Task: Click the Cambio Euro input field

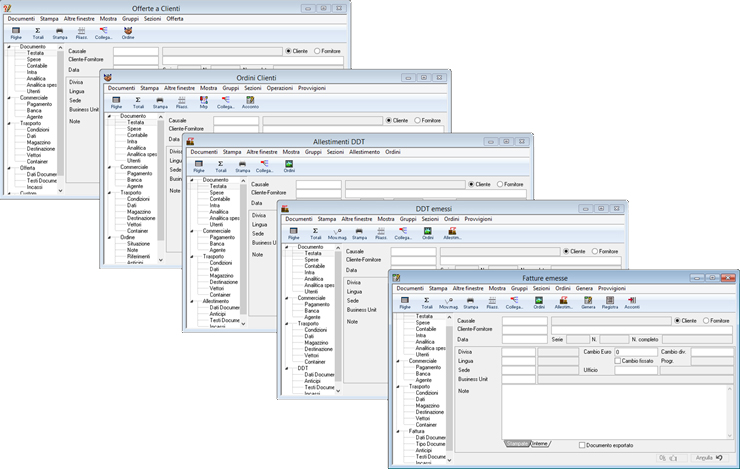Action: click(636, 352)
